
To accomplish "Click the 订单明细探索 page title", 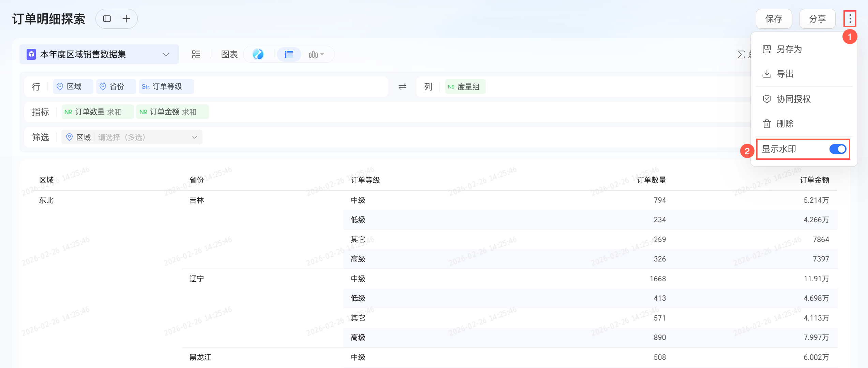I will click(49, 19).
